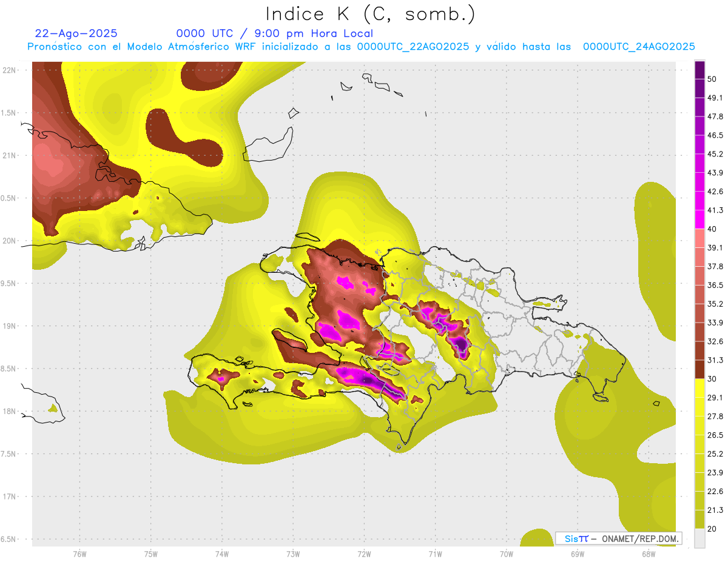Click the colorbar value '31.3'
728x562 pixels.
click(x=715, y=360)
